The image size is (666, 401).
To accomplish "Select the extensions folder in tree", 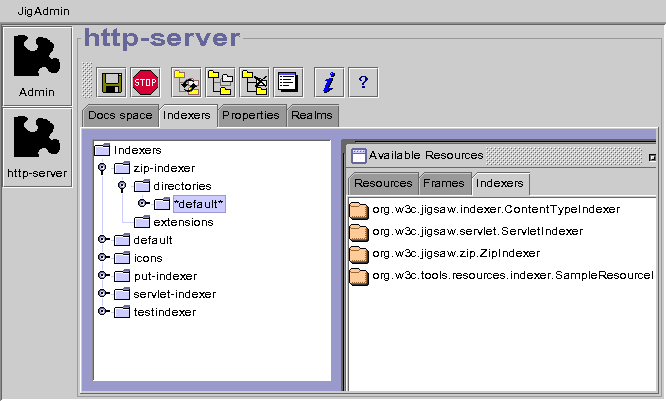I will 183,222.
